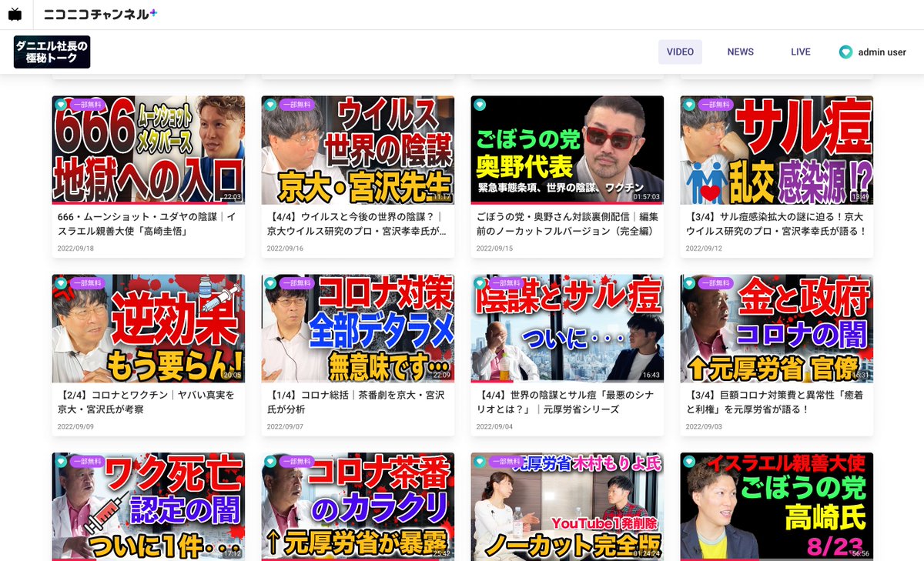Image resolution: width=924 pixels, height=561 pixels.
Task: Click the date 2022/09/07
Action: tap(285, 426)
